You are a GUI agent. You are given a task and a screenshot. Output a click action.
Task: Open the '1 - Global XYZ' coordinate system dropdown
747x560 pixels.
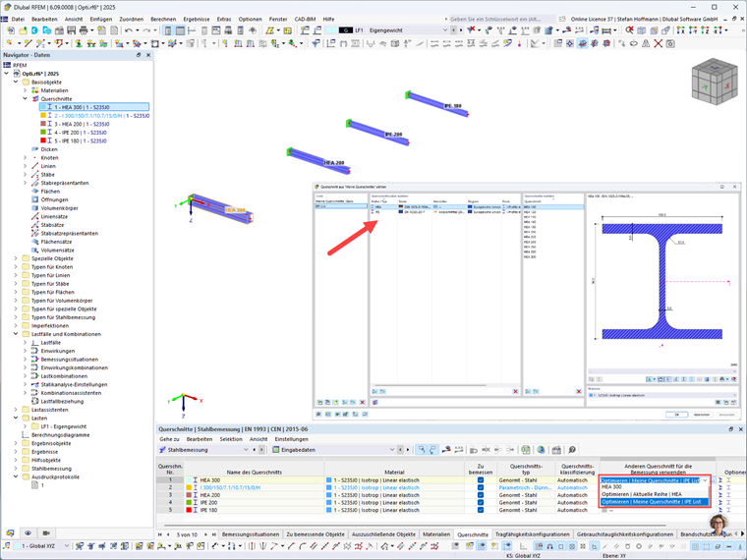[67, 545]
